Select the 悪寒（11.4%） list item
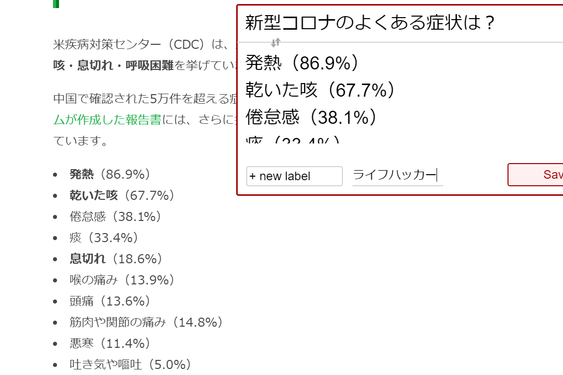This screenshot has height=375, width=563. pos(110,343)
